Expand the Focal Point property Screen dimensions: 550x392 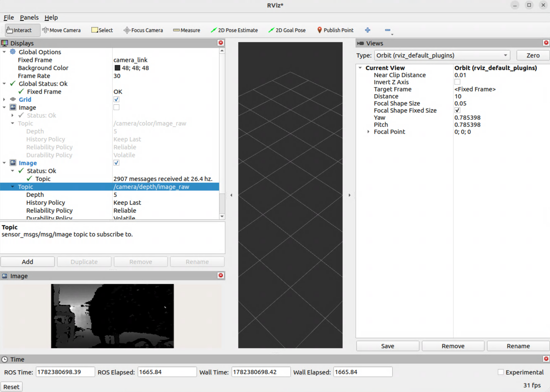tap(368, 132)
